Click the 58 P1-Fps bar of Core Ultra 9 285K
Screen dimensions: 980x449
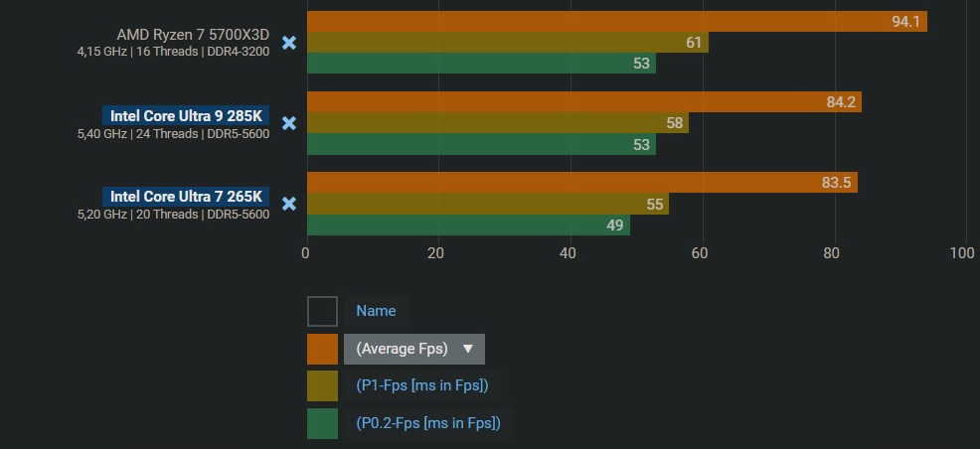click(x=498, y=123)
